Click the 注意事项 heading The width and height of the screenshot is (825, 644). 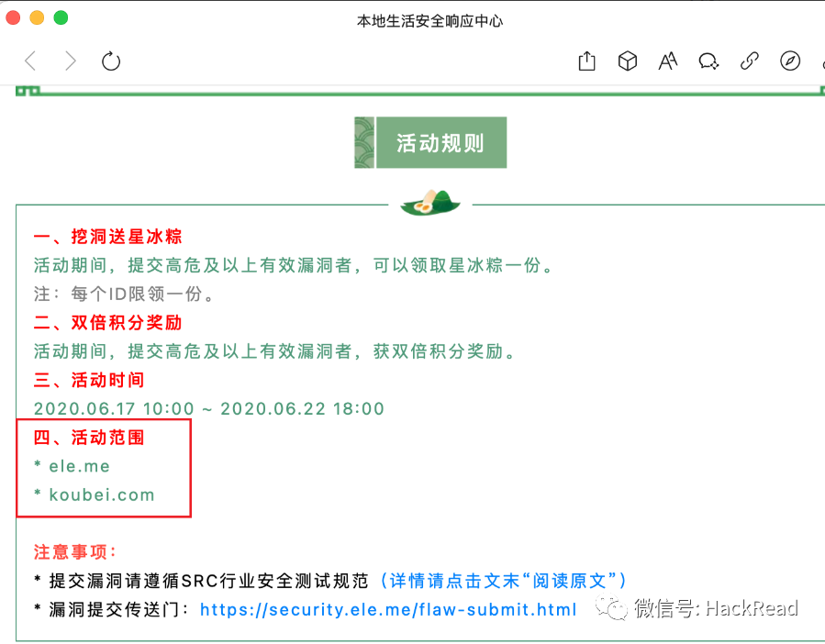[x=75, y=552]
